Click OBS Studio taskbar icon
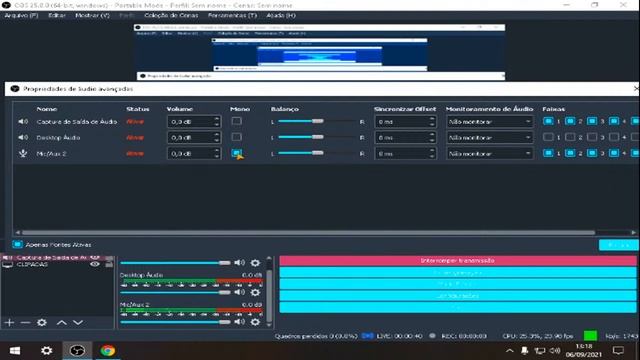The height and width of the screenshot is (360, 640). point(77,351)
